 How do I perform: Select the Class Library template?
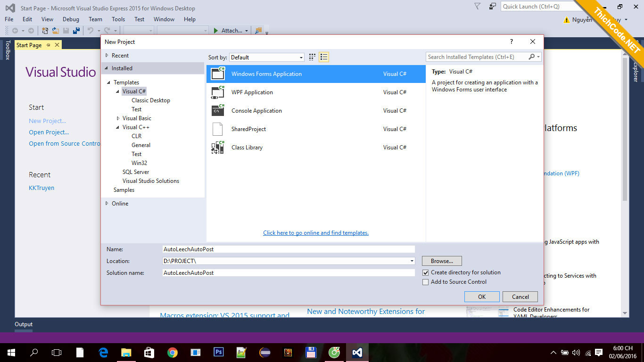click(x=316, y=148)
